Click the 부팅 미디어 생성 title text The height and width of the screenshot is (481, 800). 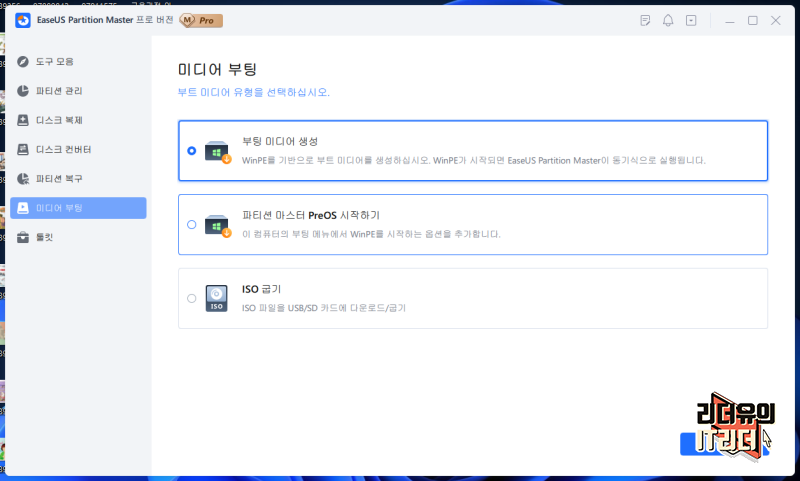click(x=280, y=141)
